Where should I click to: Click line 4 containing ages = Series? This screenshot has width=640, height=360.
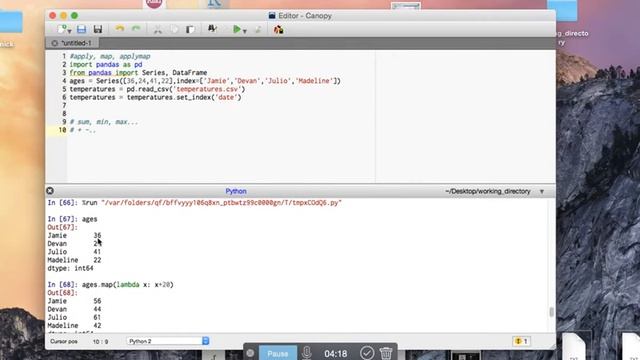[x=205, y=81]
